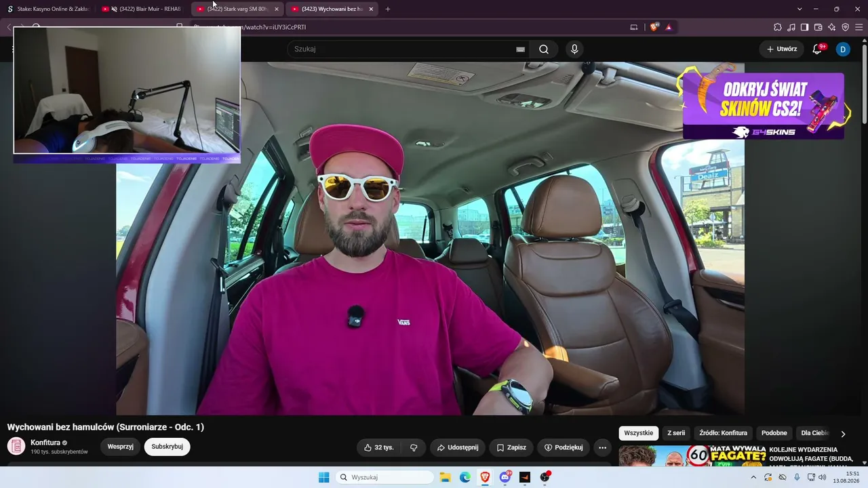
Task: Open the Konfitura channel avatar
Action: pyautogui.click(x=16, y=447)
